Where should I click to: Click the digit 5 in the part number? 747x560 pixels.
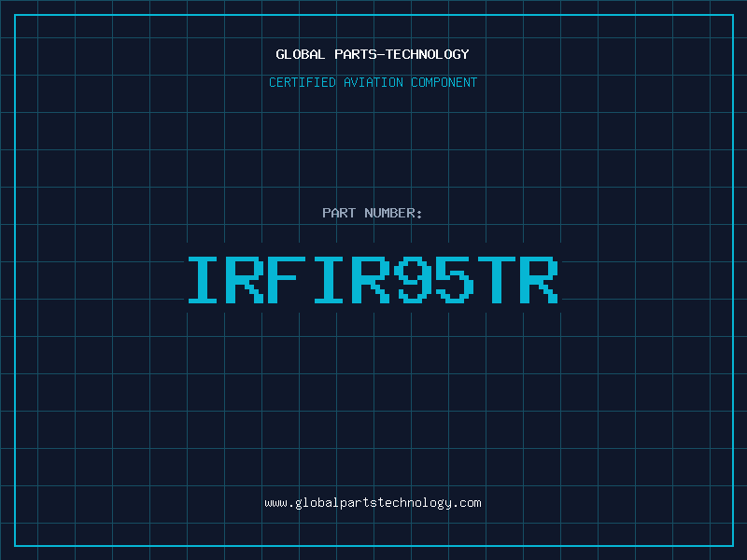pos(455,280)
